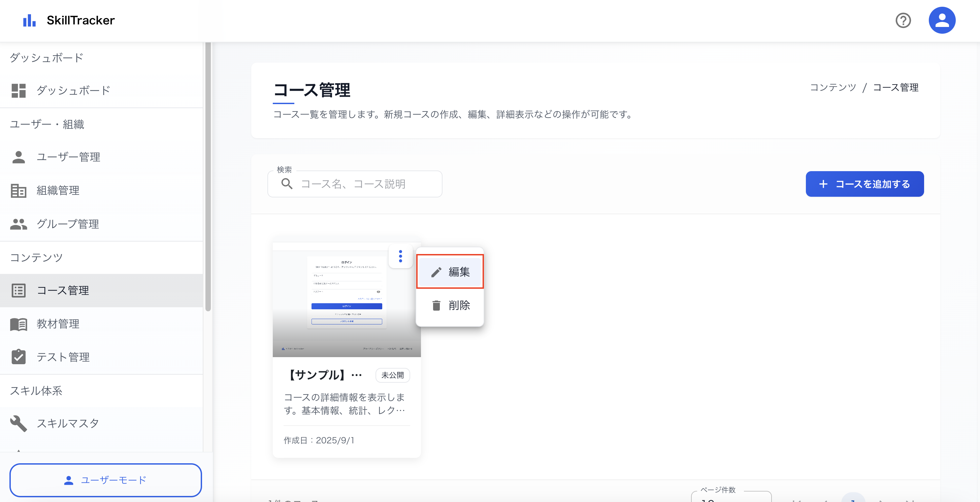Screen dimensions: 980x502
Task: Click the SkillTracker logo icon
Action: click(x=29, y=20)
